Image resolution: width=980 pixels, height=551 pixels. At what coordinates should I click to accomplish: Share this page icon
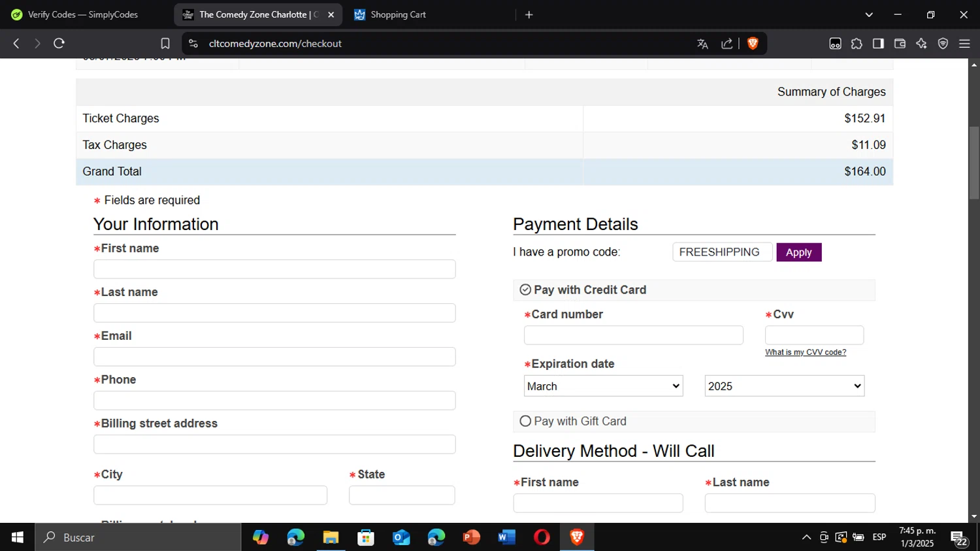pyautogui.click(x=727, y=44)
